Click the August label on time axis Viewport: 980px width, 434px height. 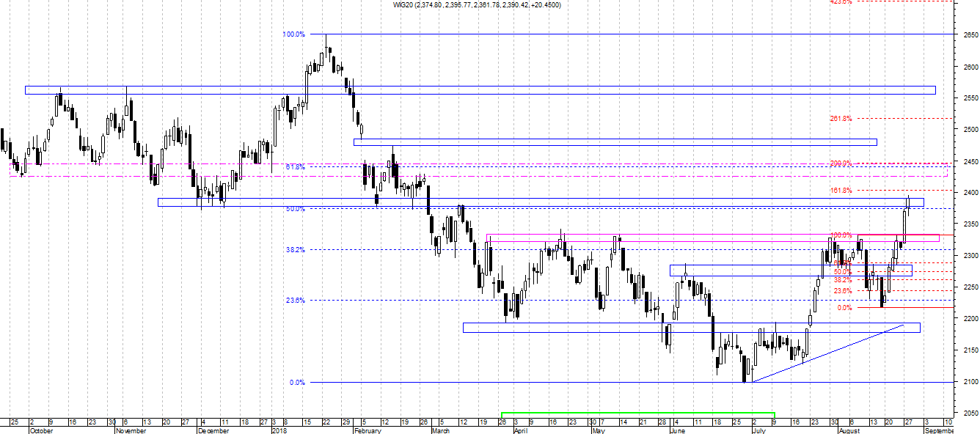pyautogui.click(x=849, y=431)
